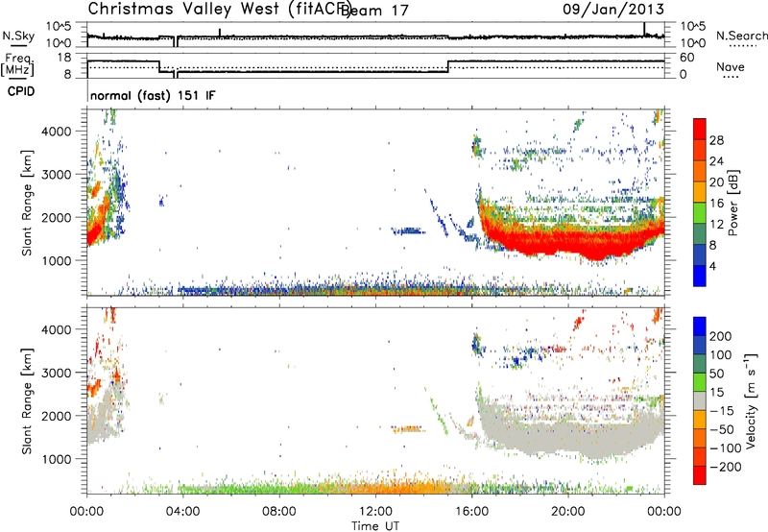Click the "08:00" time tick label

[279, 512]
